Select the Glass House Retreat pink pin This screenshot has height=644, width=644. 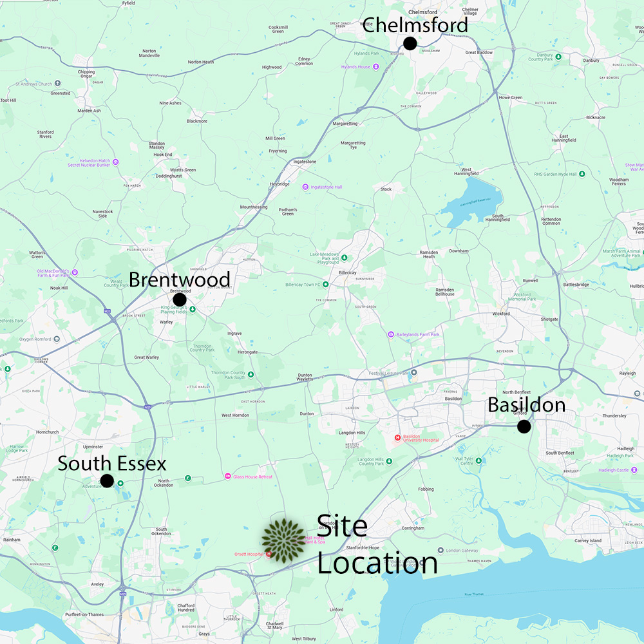(227, 477)
